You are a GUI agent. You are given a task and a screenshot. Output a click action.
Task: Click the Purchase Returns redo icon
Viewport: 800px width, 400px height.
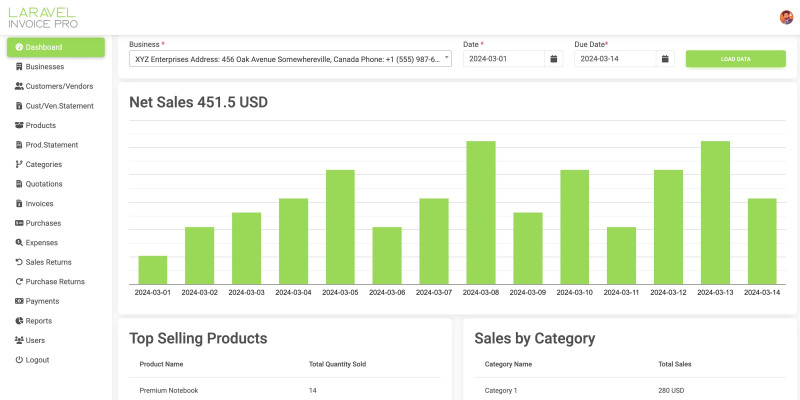(19, 282)
